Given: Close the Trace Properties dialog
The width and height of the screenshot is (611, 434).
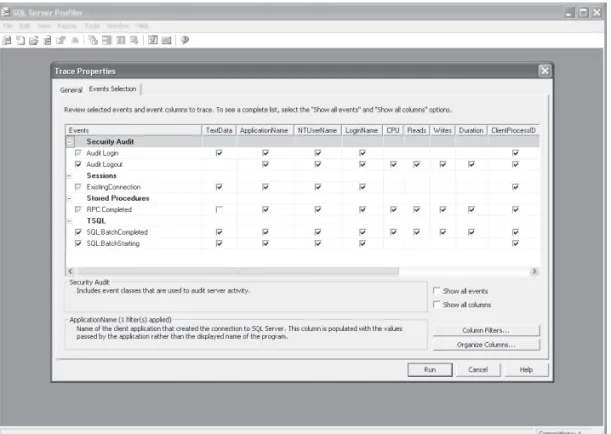Looking at the screenshot, I should 544,71.
